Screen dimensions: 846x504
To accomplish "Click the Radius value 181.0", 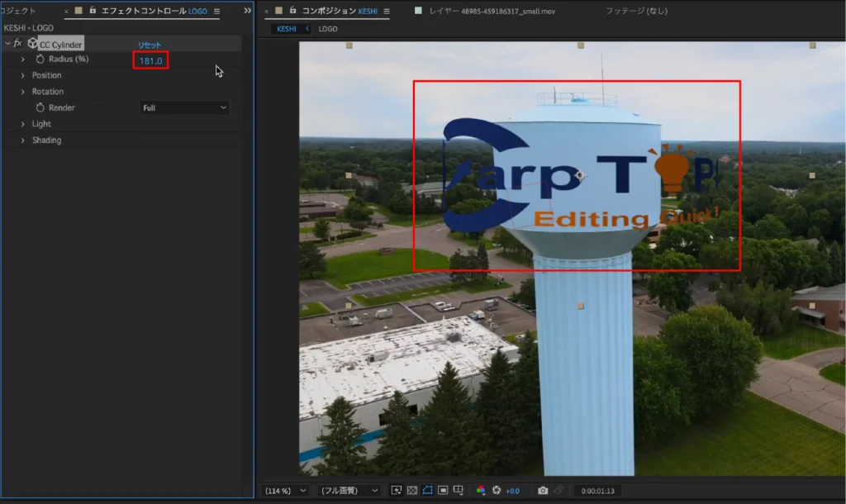I will 150,61.
